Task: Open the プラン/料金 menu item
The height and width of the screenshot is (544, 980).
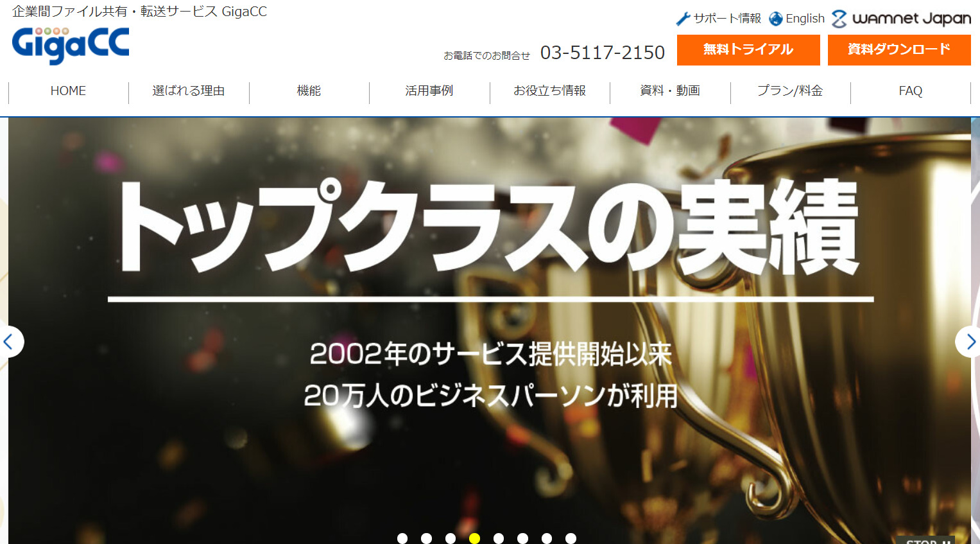Action: pos(790,91)
